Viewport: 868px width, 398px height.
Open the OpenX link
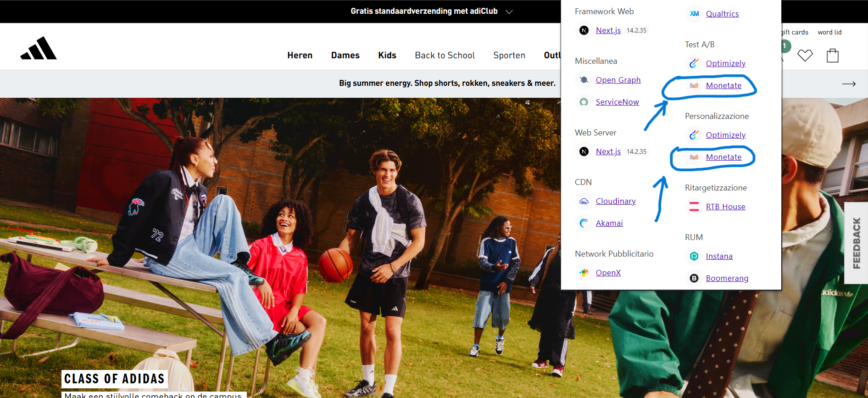[x=608, y=273]
